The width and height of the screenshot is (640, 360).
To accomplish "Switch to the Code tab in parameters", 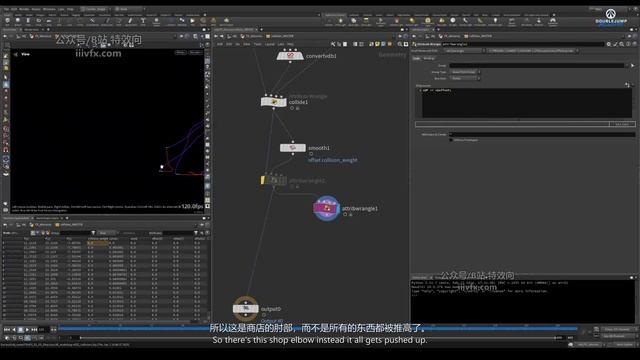I will click(x=416, y=58).
